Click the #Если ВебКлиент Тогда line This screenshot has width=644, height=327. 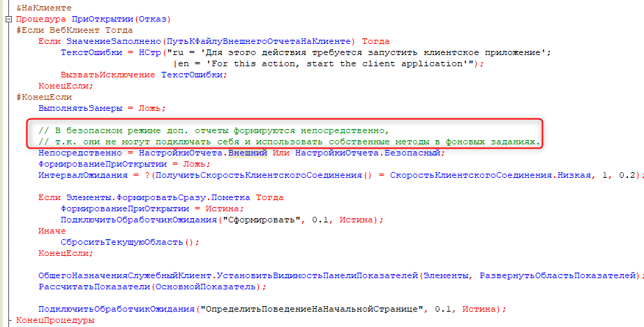tap(75, 31)
